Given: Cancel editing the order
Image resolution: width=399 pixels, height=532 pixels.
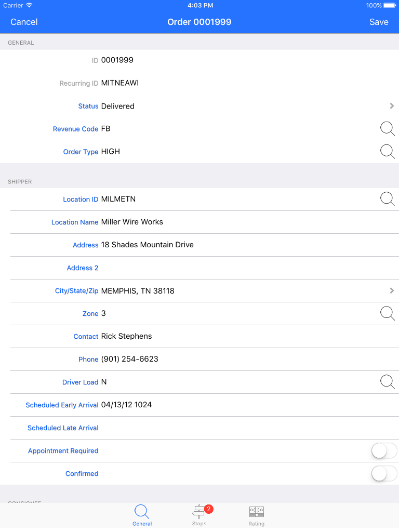Looking at the screenshot, I should 24,22.
